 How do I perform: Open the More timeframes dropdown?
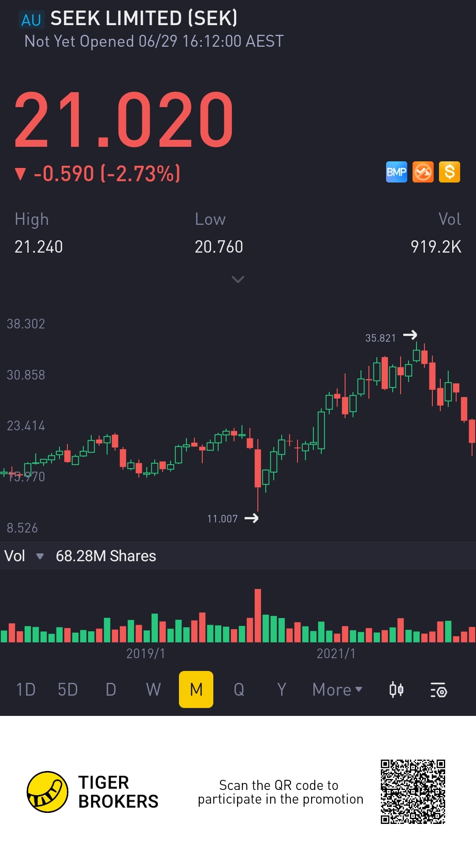337,689
